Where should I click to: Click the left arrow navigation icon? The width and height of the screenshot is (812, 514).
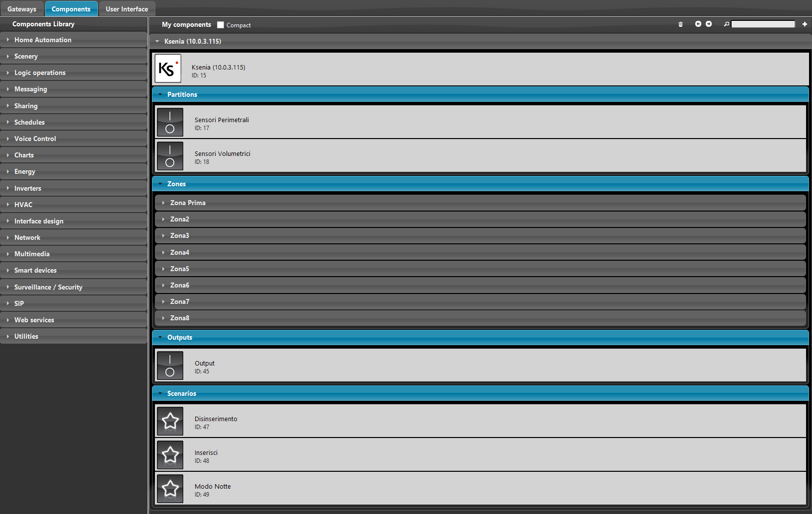tap(698, 24)
